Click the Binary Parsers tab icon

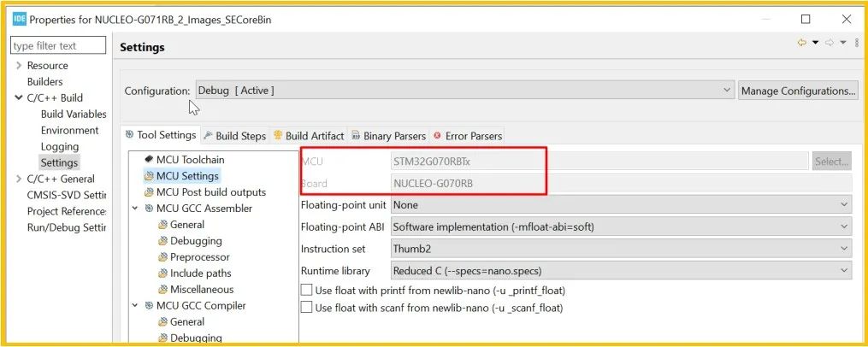point(357,136)
